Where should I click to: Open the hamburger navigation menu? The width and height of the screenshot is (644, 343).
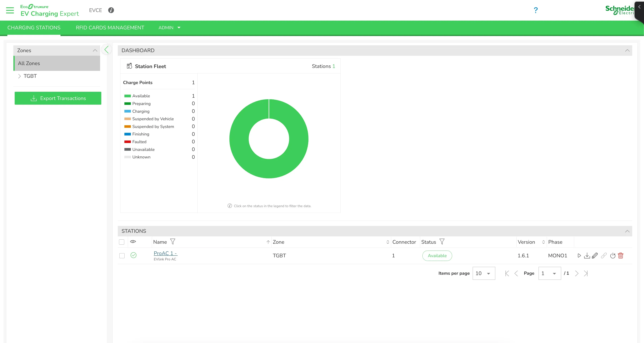pyautogui.click(x=10, y=10)
